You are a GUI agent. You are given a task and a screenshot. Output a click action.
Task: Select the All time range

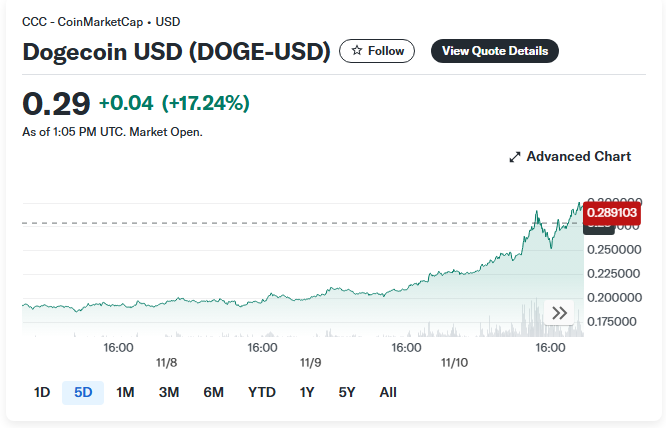tap(388, 393)
